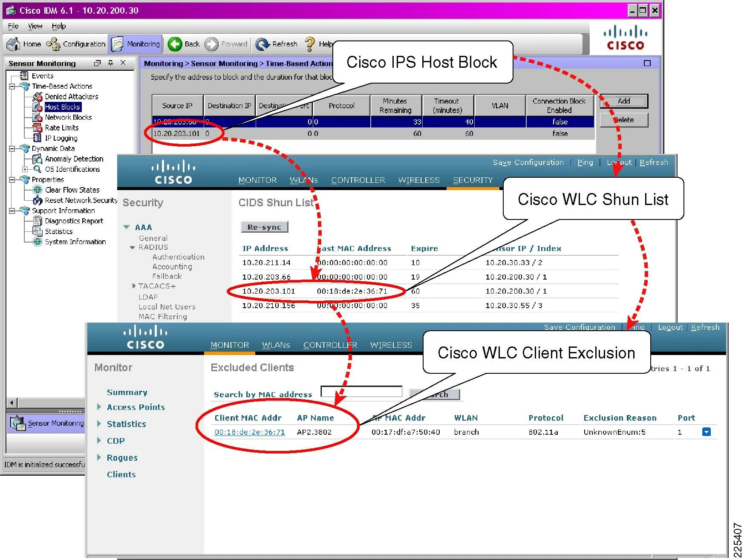Click Refresh link in Excluded Clients window
This screenshot has width=744, height=560.
coord(705,327)
